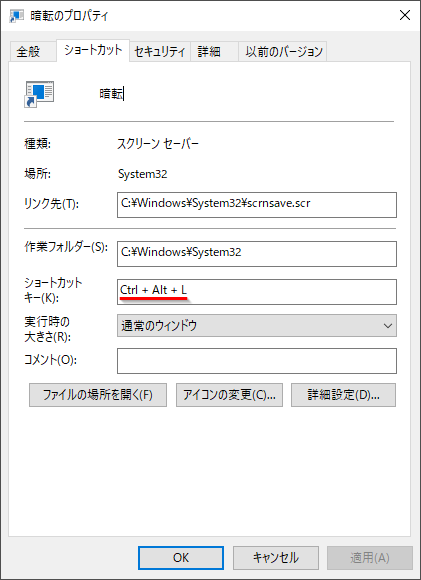Open the 詳細 tab

click(x=214, y=51)
